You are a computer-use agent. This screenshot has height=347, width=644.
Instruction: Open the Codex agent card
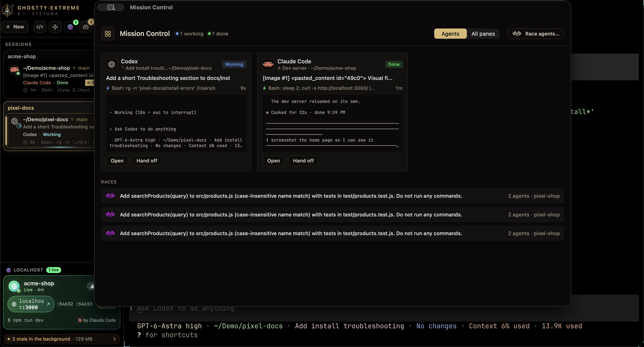click(x=117, y=161)
